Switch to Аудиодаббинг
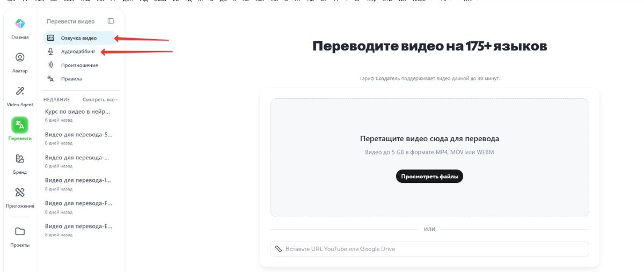644x272 pixels. [x=79, y=52]
